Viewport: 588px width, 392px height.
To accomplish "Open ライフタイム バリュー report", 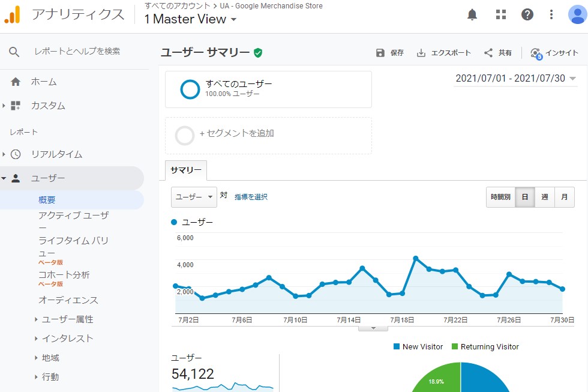I will point(73,247).
